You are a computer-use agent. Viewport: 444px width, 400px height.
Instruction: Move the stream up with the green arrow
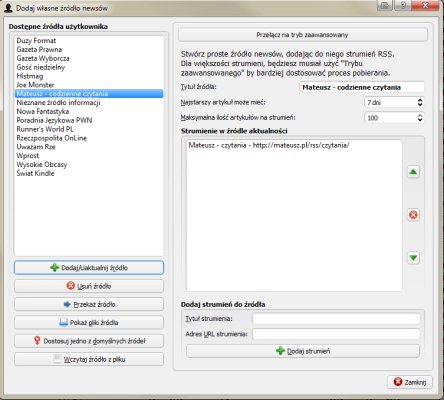point(413,172)
